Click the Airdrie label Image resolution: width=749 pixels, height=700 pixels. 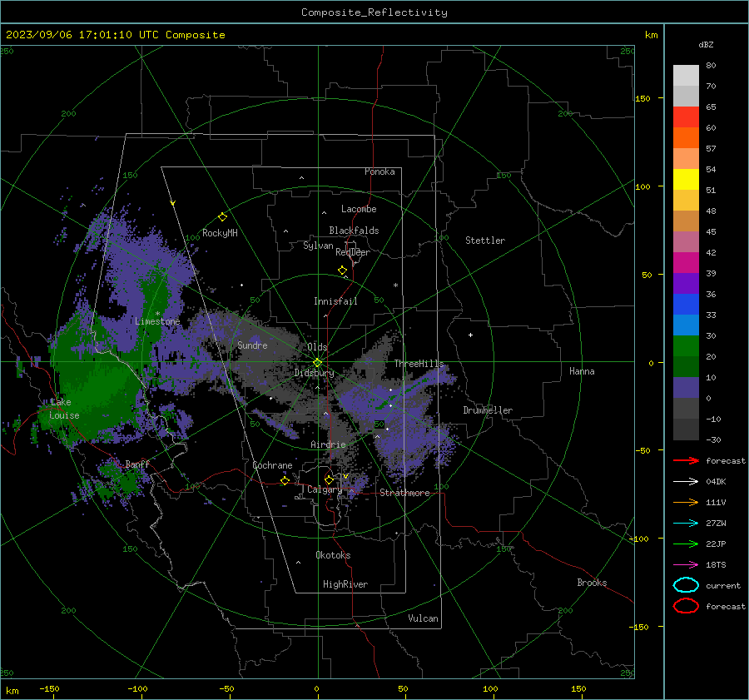click(328, 444)
